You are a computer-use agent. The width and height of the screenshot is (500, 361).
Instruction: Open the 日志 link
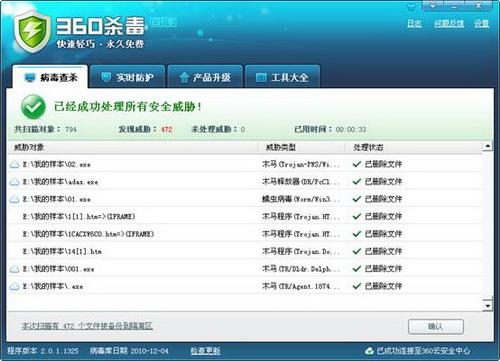click(x=414, y=23)
